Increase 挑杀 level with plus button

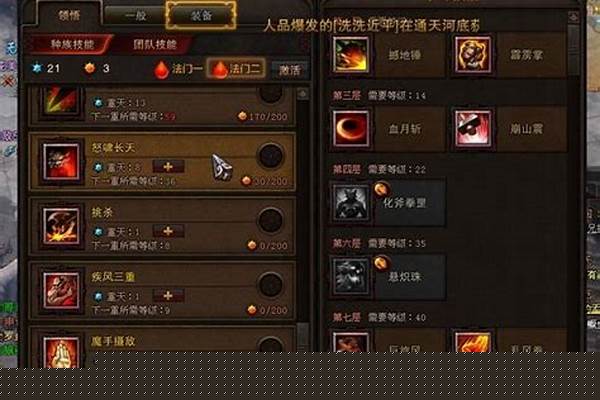(168, 231)
